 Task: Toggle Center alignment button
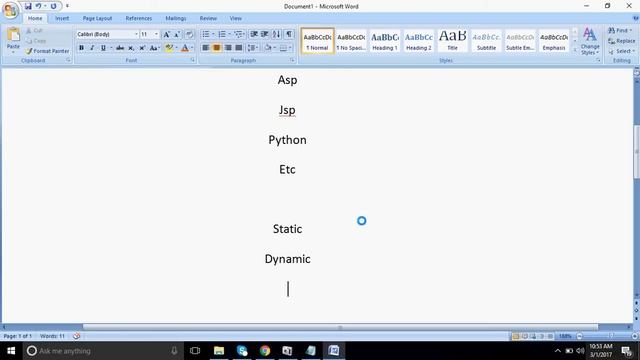pyautogui.click(x=217, y=48)
